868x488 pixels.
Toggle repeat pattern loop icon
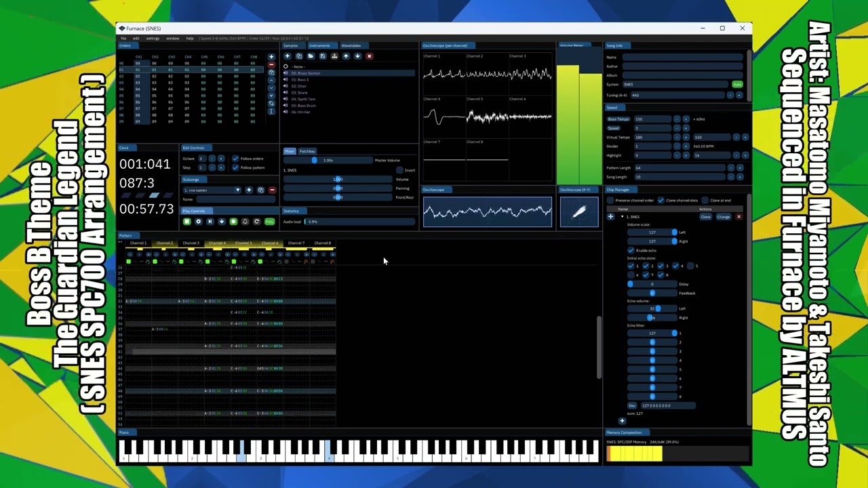tap(256, 222)
